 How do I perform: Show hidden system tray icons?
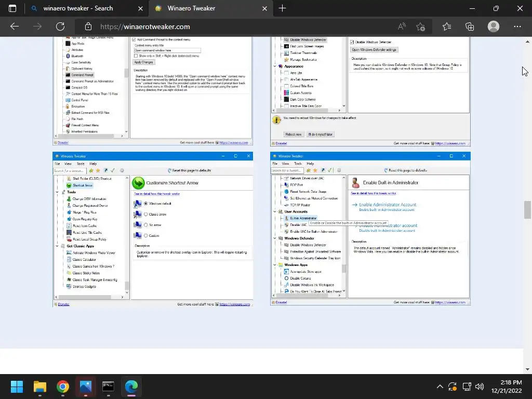440,387
